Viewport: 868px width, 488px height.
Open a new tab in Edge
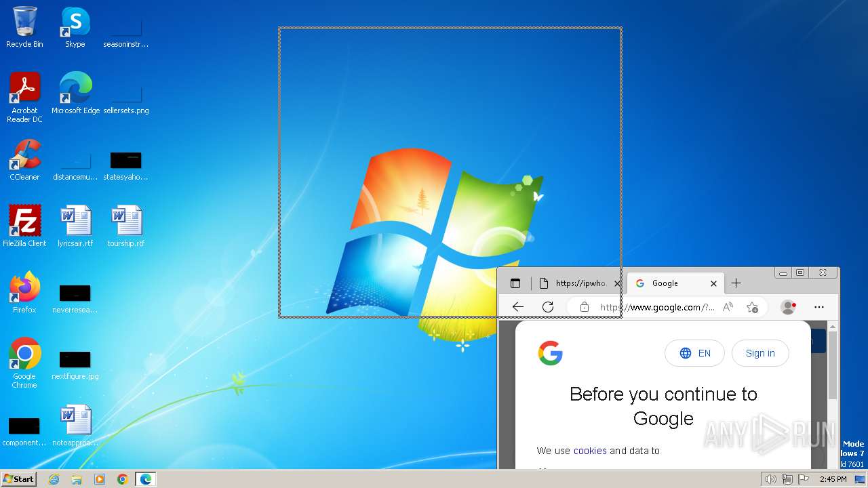tap(736, 283)
